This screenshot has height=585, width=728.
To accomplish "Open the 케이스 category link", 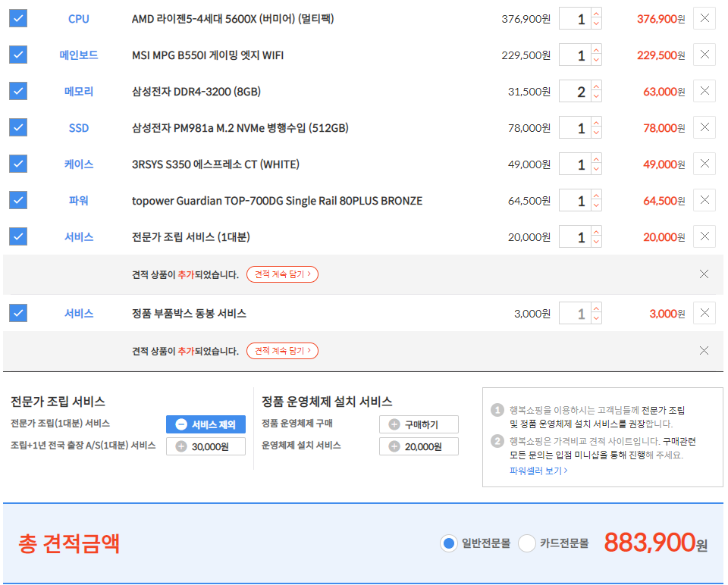I will coord(79,164).
